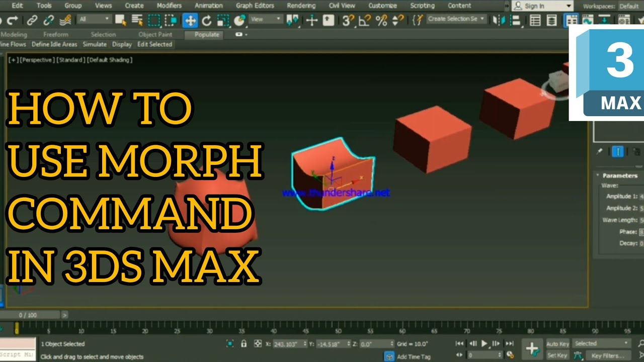Switch to the Freeform ribbon tab
Viewport: 644px width, 362px height.
(55, 35)
